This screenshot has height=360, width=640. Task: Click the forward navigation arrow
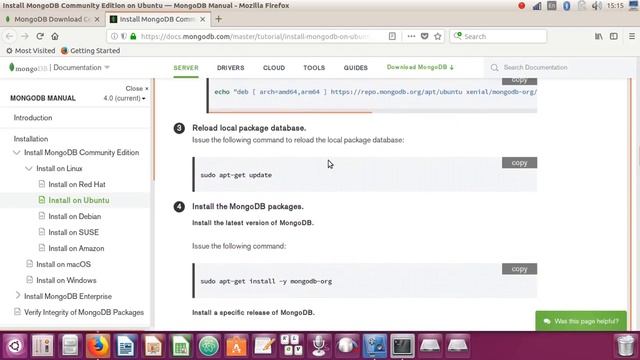click(24, 36)
